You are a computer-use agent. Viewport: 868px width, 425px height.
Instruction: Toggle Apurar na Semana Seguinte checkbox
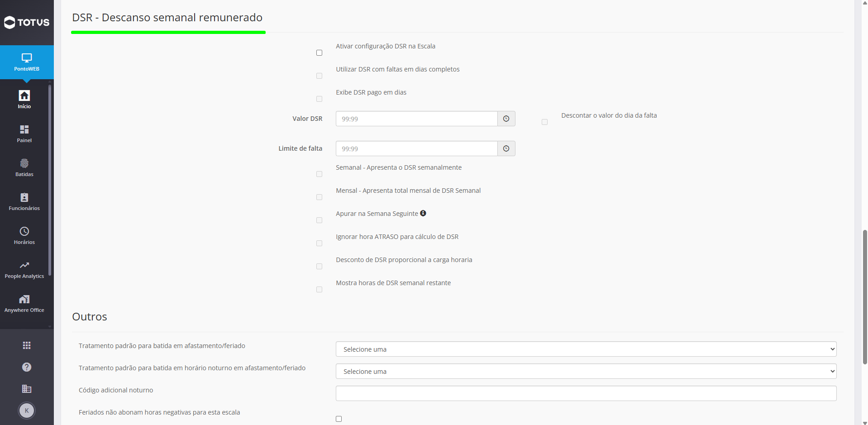320,220
